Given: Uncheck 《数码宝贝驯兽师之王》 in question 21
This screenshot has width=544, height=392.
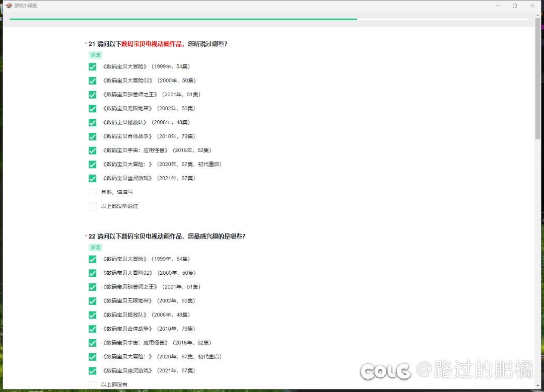Looking at the screenshot, I should [x=92, y=95].
